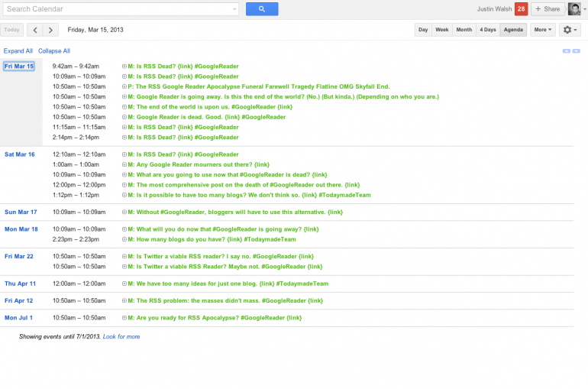Switch to Week view
Screen dimensions: 588x389
click(441, 30)
